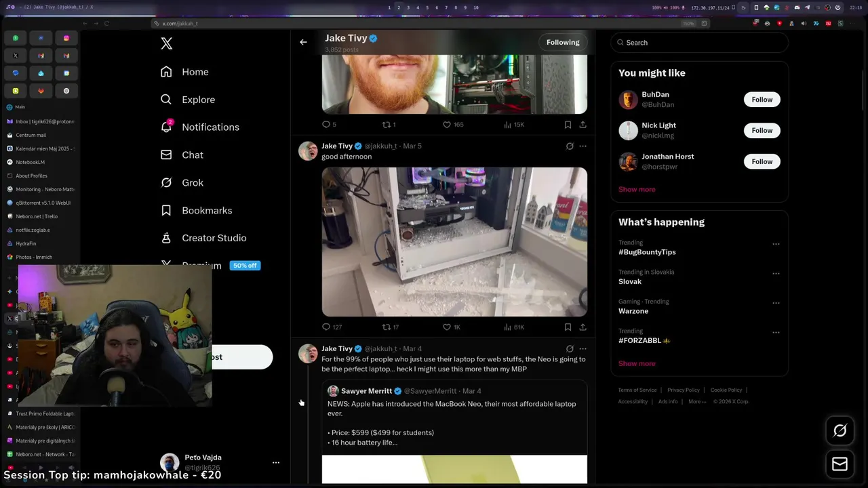Open Sawyer Merritt's quoted post name
Screen dimensions: 868x488
click(x=366, y=391)
